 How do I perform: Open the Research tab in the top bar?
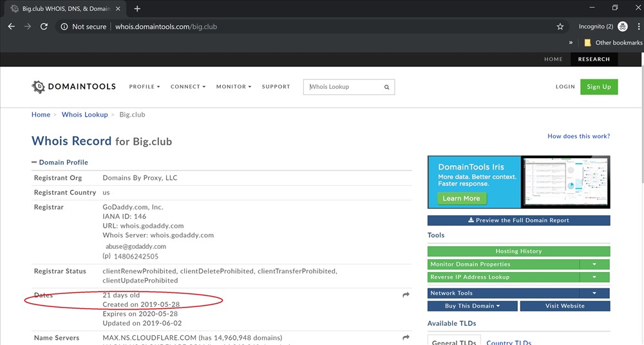[x=594, y=59]
